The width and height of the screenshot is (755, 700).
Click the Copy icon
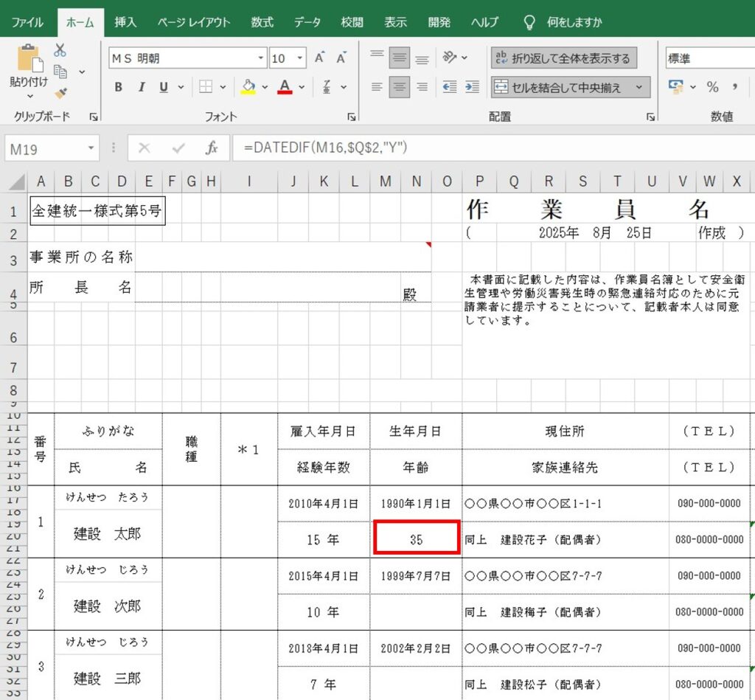coord(60,72)
